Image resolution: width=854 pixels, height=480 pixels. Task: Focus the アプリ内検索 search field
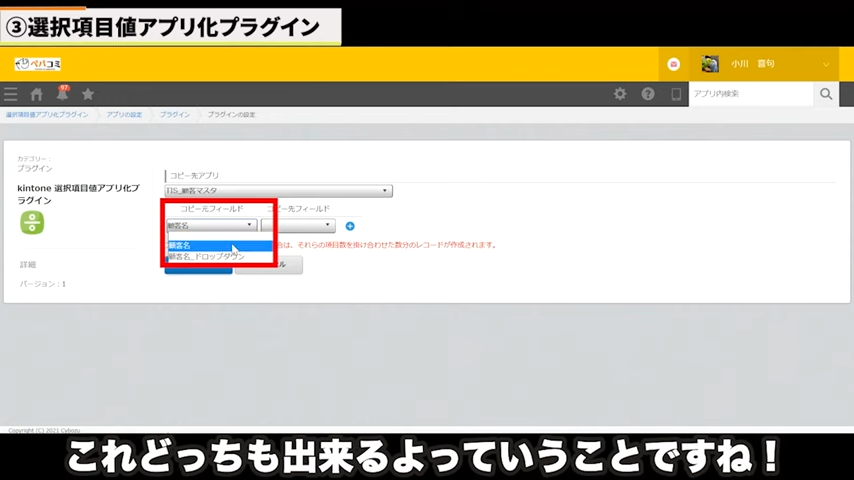pos(751,94)
